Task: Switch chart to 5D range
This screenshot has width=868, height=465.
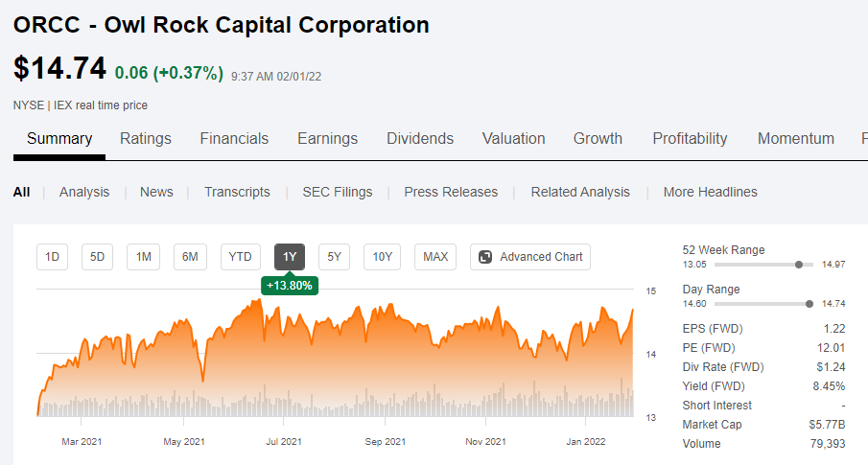Action: [97, 257]
